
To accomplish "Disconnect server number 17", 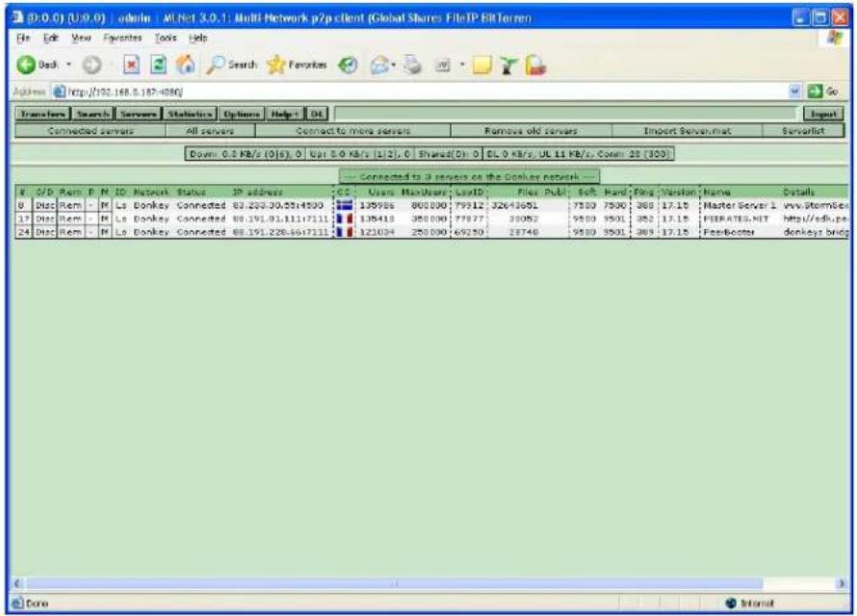I will point(45,218).
